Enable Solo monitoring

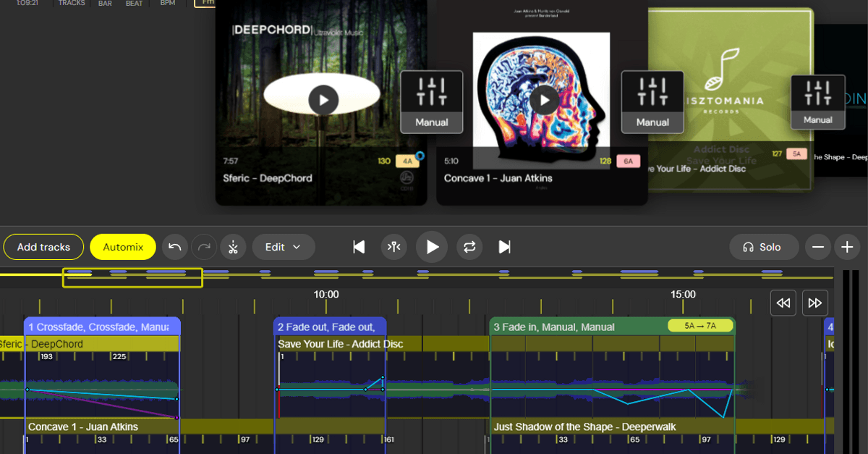pos(764,247)
